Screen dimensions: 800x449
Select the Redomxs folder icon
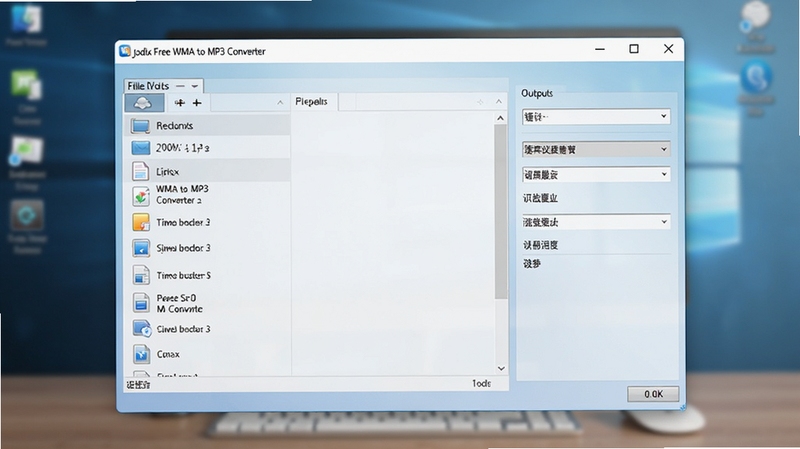click(140, 126)
